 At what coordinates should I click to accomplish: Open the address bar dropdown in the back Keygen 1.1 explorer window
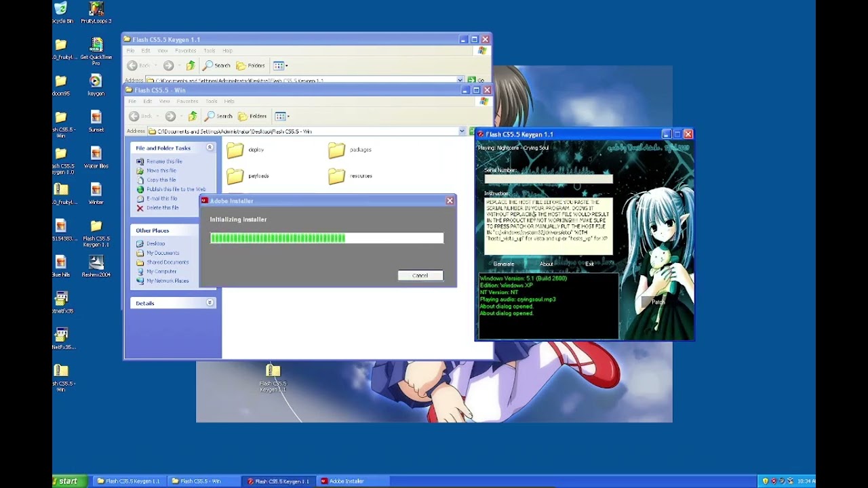point(460,80)
